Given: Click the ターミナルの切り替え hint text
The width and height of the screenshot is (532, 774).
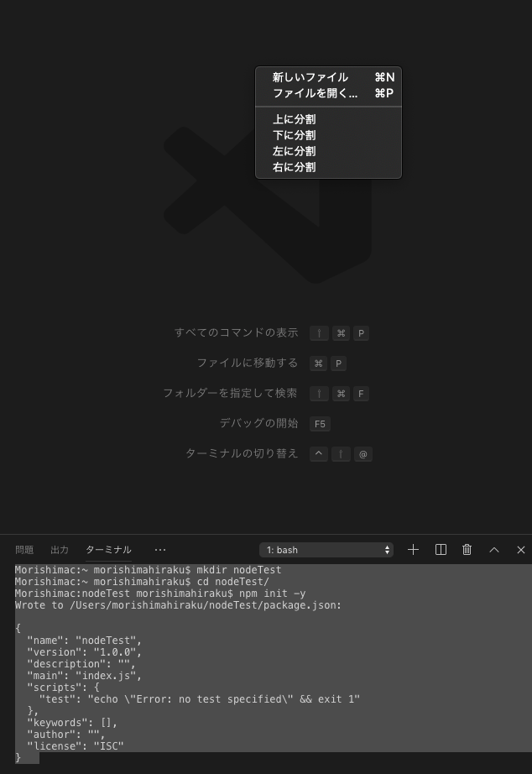Looking at the screenshot, I should tap(242, 453).
